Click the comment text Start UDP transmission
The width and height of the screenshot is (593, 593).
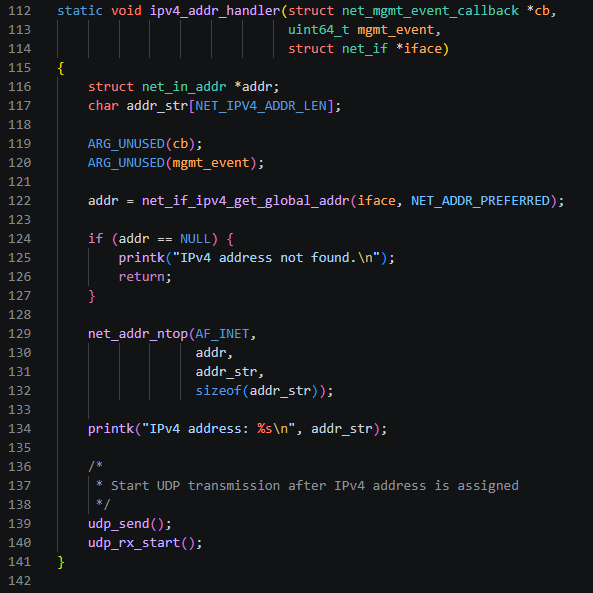click(x=196, y=486)
